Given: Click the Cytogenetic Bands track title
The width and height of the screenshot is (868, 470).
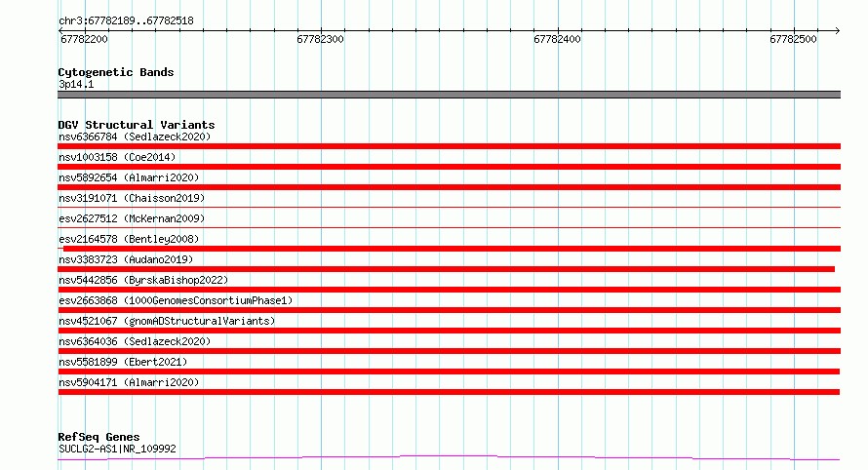Looking at the screenshot, I should pos(116,72).
